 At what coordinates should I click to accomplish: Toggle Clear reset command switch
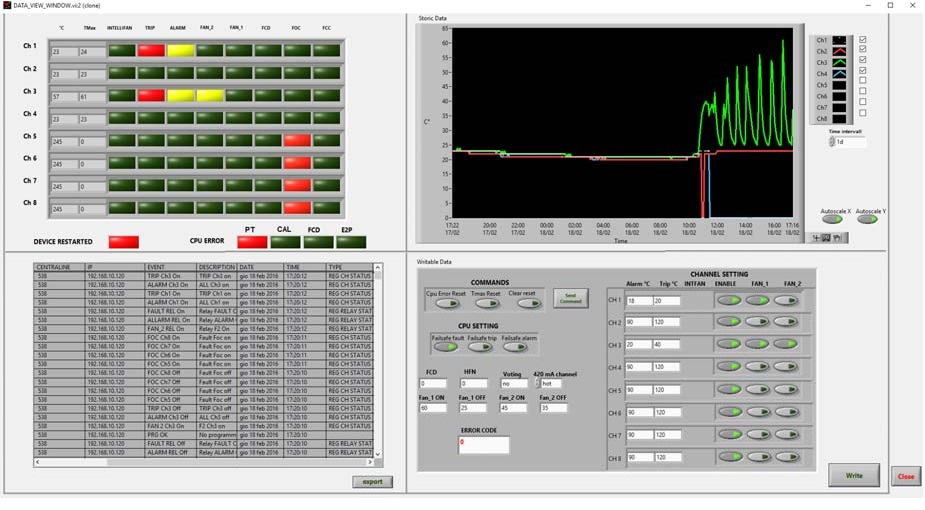click(528, 304)
